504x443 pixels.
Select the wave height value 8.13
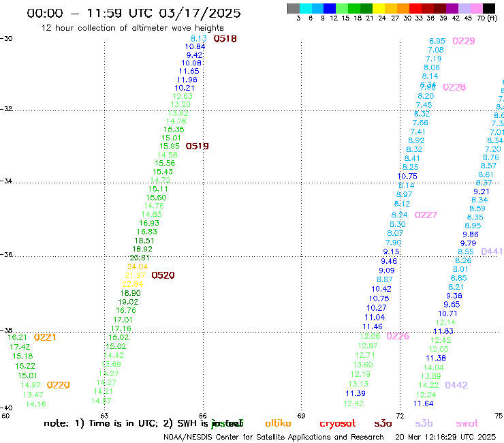[199, 39]
